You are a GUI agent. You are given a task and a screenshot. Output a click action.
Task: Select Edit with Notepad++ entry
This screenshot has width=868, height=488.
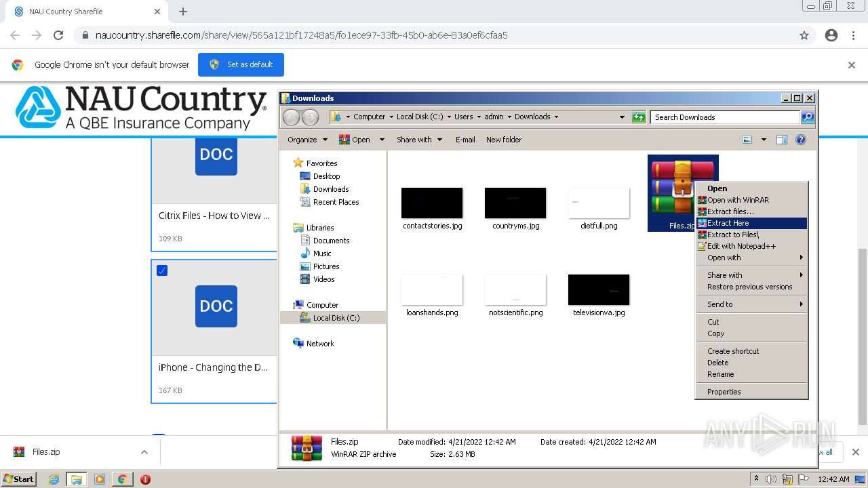coord(751,246)
